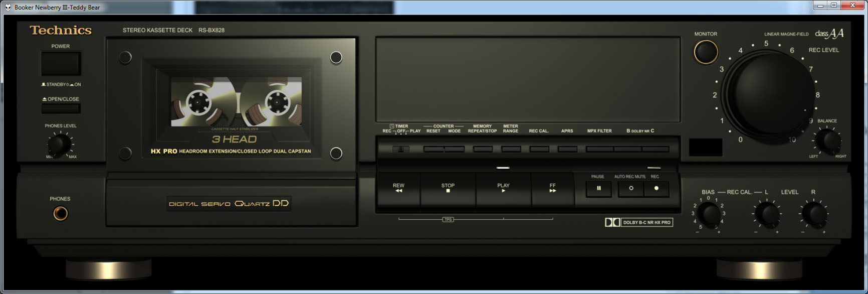
Task: Click the PHONES headphone jack
Action: click(60, 214)
